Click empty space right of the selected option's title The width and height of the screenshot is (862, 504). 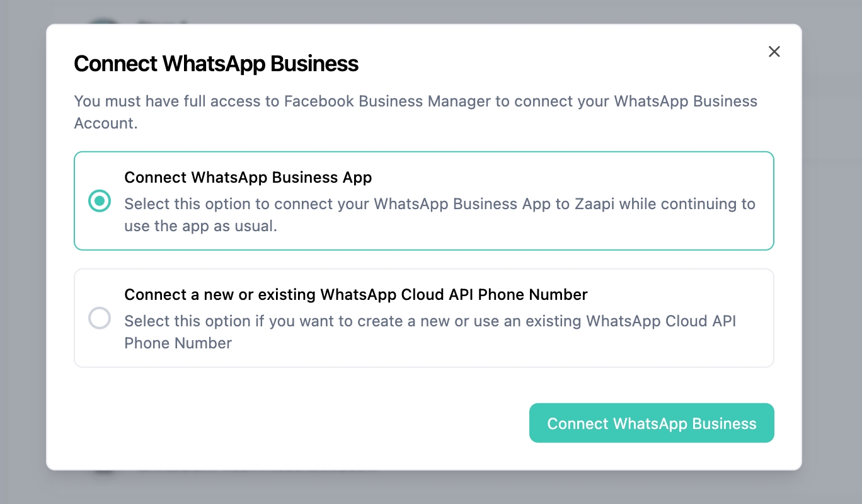[567, 178]
